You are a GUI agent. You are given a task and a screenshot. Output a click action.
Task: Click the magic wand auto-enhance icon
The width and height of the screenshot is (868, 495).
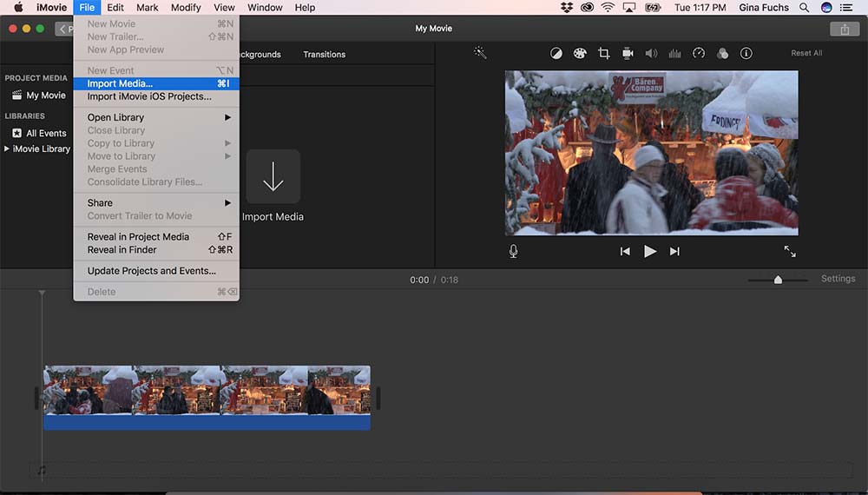480,53
